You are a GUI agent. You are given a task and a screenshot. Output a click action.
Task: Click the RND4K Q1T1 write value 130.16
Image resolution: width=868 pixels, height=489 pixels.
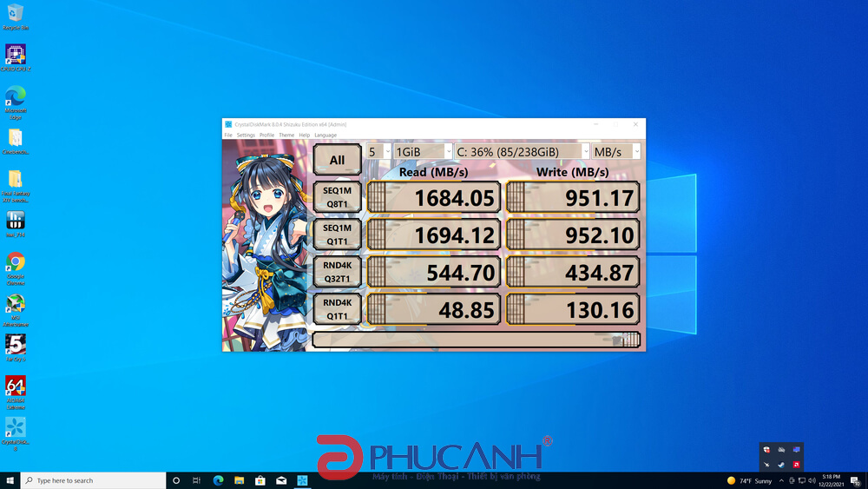tap(573, 309)
